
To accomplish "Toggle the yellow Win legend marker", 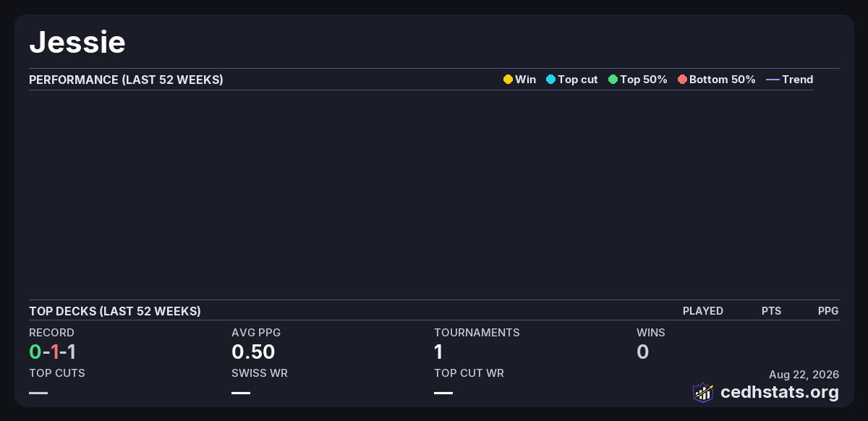I will click(508, 80).
